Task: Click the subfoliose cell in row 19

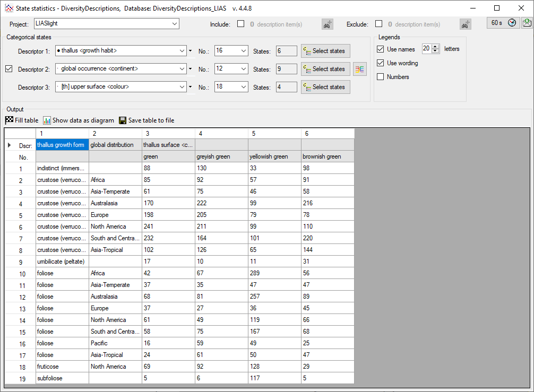Action: pyautogui.click(x=62, y=378)
